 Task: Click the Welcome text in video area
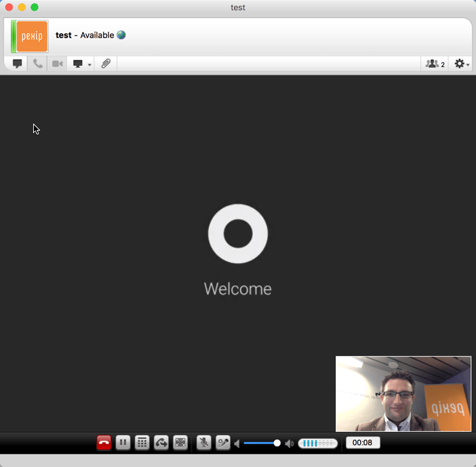pos(238,289)
